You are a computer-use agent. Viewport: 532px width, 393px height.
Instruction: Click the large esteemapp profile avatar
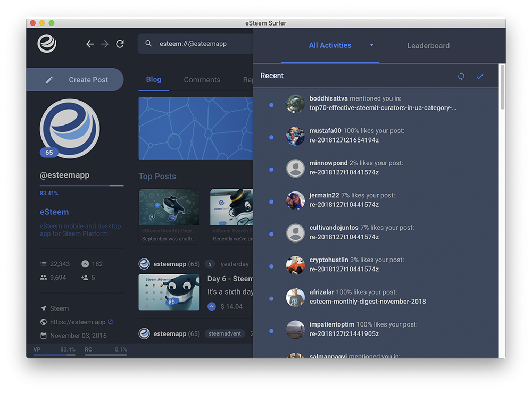[70, 129]
